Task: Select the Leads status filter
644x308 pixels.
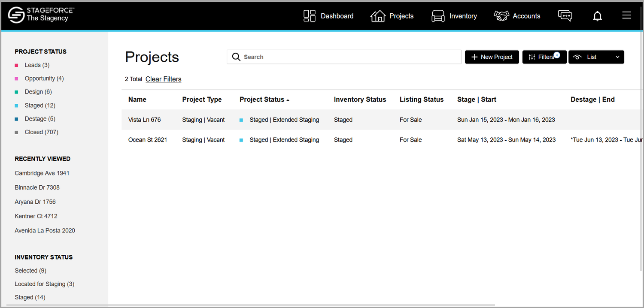Action: point(33,65)
